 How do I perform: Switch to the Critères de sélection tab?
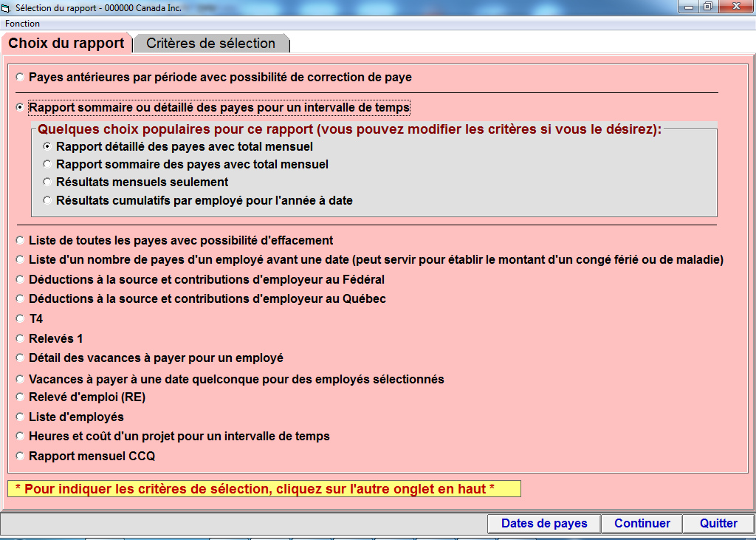click(x=210, y=44)
